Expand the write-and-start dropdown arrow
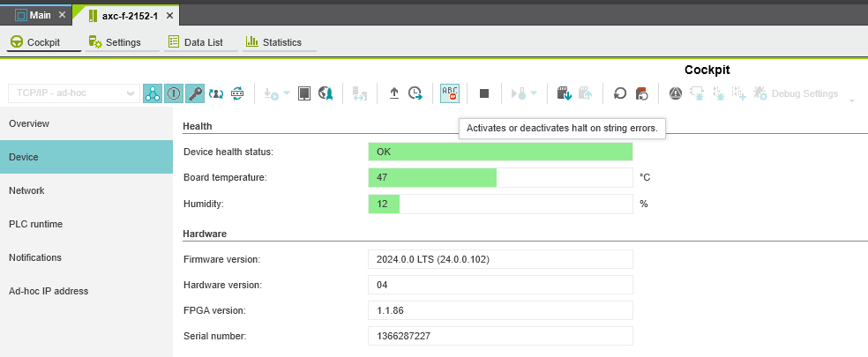The height and width of the screenshot is (357, 868). (286, 93)
